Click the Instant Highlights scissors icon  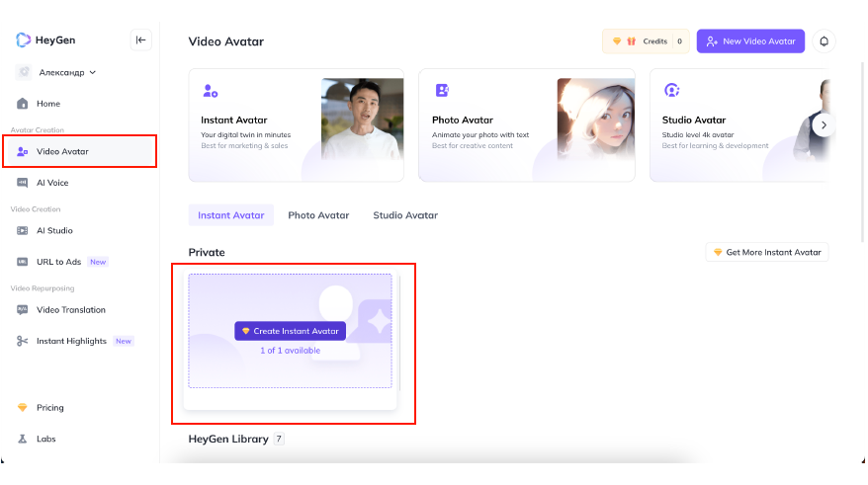tap(22, 341)
